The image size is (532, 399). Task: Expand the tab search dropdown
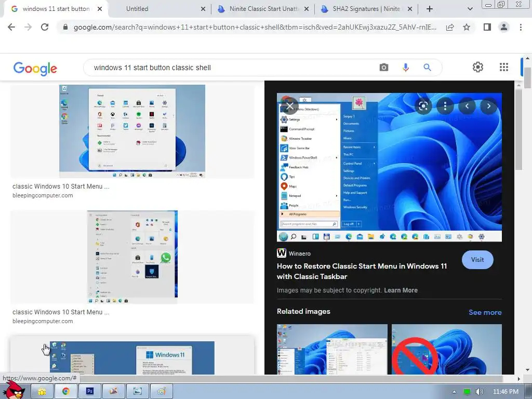470,9
